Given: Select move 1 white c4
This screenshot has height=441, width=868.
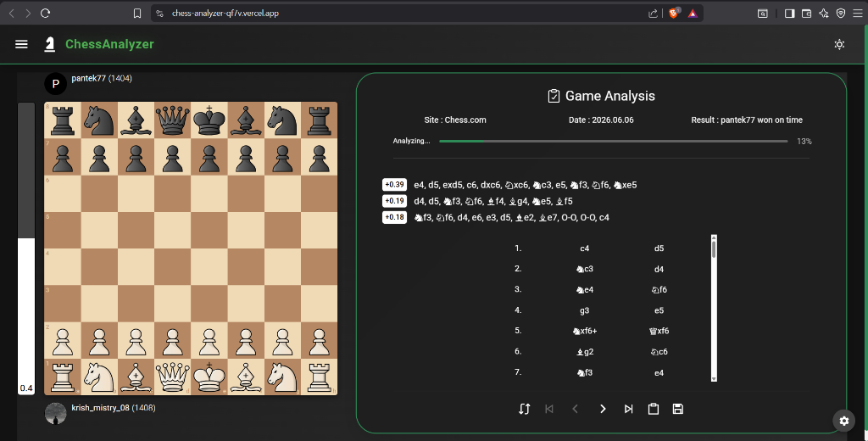Looking at the screenshot, I should [x=585, y=248].
